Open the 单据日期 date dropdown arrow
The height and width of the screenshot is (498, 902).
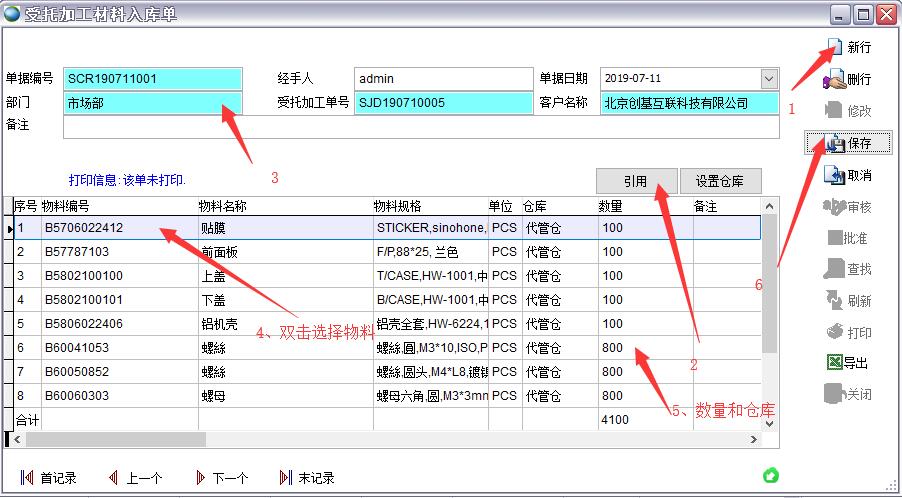[769, 79]
